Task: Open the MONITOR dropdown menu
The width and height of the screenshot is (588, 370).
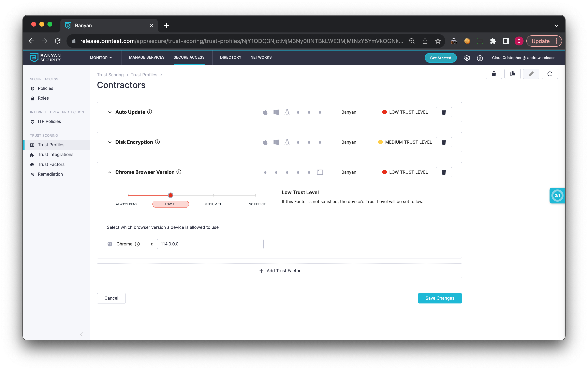Action: pyautogui.click(x=101, y=58)
